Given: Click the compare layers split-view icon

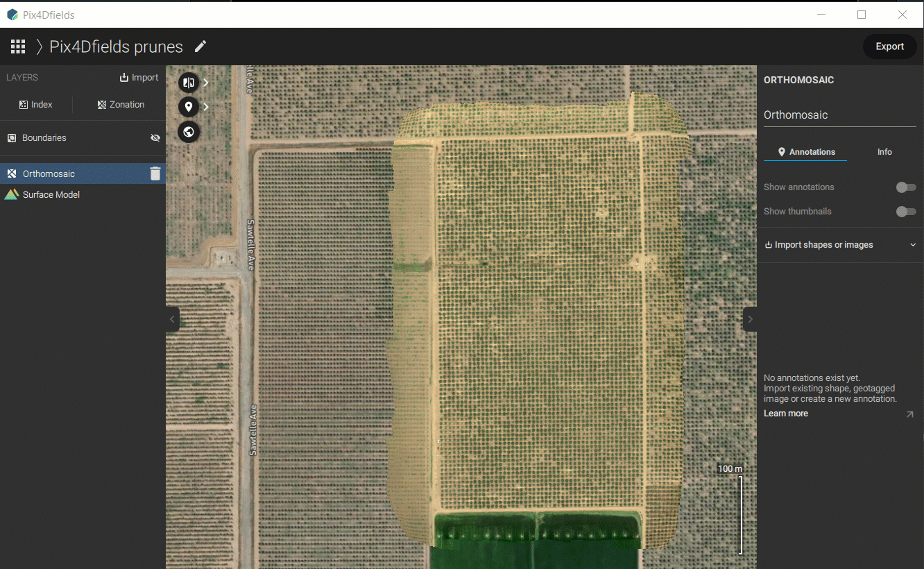Looking at the screenshot, I should tap(188, 83).
